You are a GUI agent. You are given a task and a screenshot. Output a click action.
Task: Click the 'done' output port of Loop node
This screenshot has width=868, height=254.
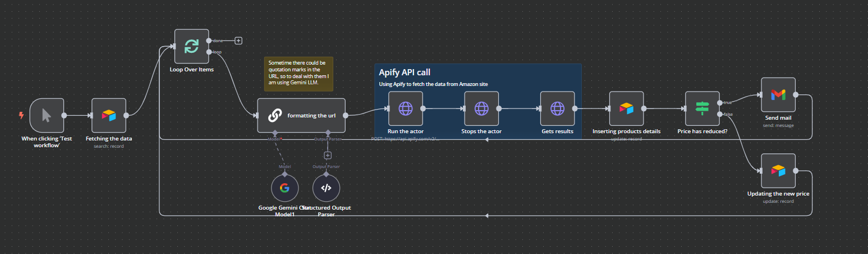[x=209, y=40]
